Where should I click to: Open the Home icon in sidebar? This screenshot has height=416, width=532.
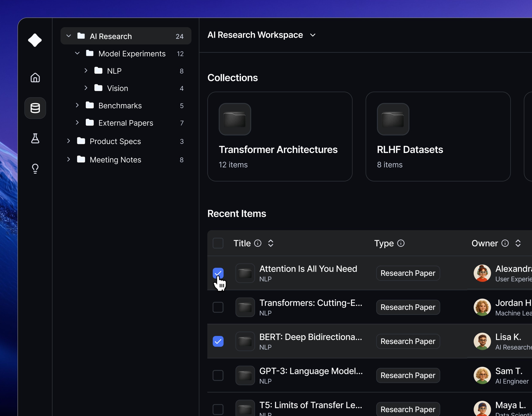tap(35, 78)
